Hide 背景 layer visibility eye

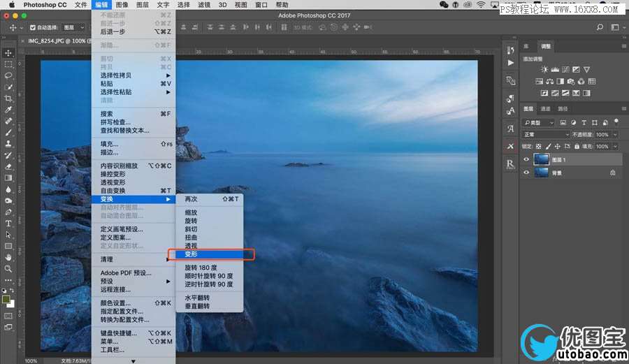[526, 173]
